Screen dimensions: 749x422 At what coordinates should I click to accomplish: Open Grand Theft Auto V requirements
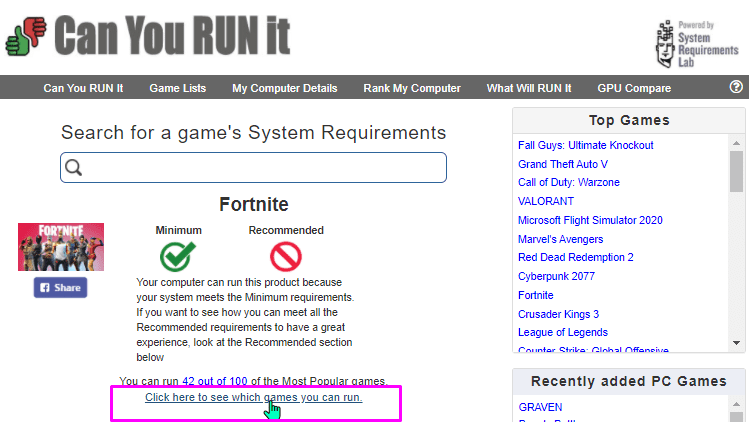click(x=563, y=164)
